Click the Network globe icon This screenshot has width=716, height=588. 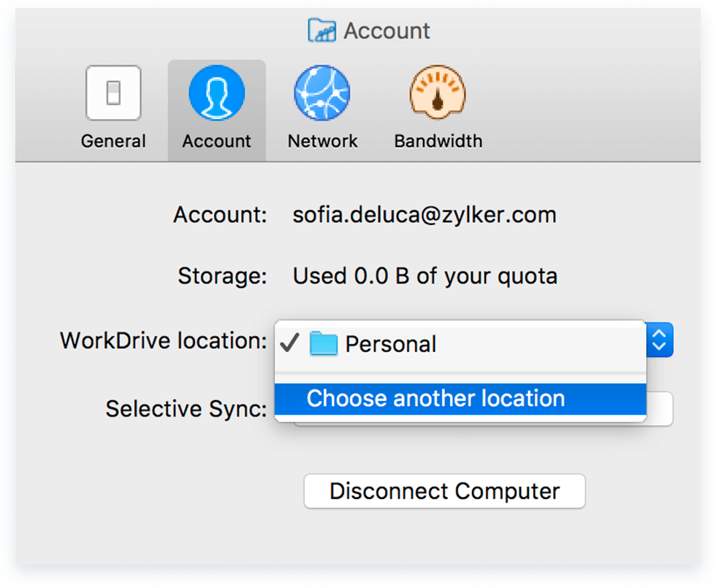[322, 93]
